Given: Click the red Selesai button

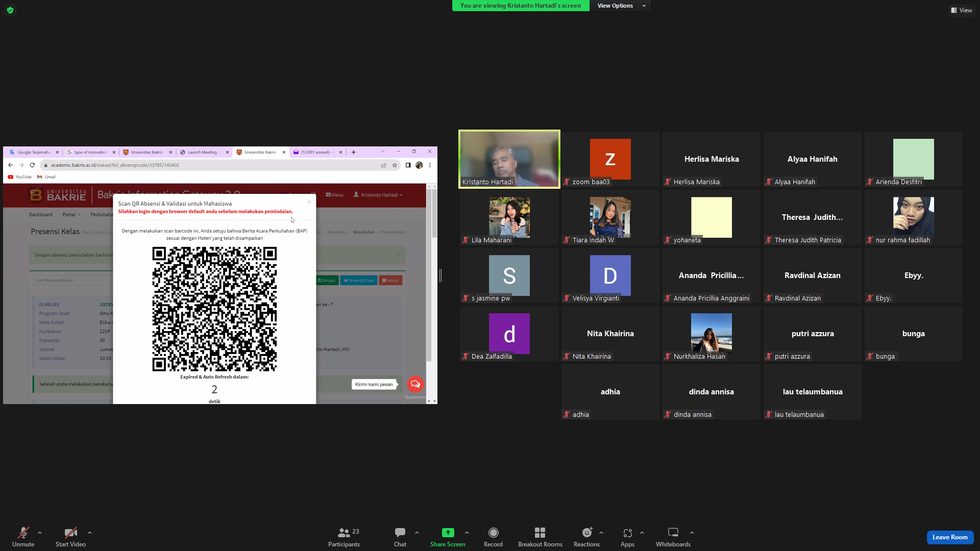Looking at the screenshot, I should pyautogui.click(x=390, y=281).
